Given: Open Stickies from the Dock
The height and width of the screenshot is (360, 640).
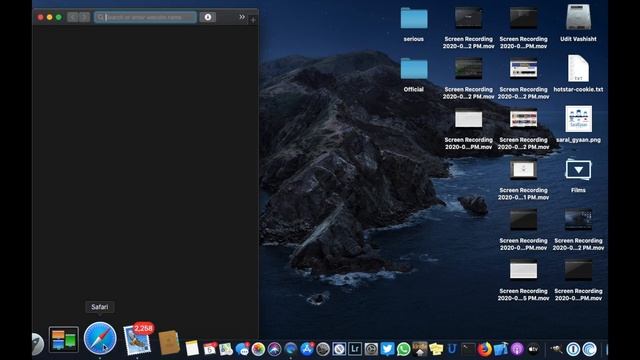Looking at the screenshot, I should tap(436, 349).
